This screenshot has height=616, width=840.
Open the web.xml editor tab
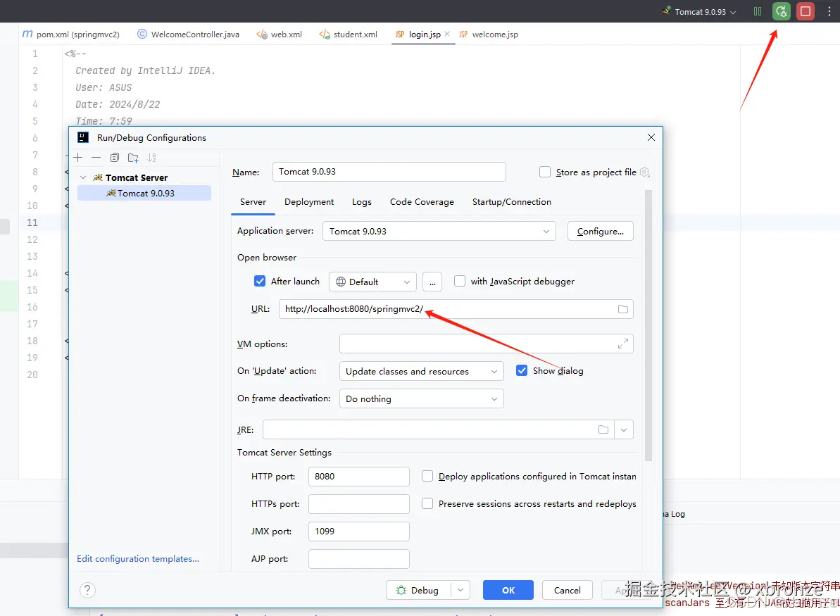279,34
